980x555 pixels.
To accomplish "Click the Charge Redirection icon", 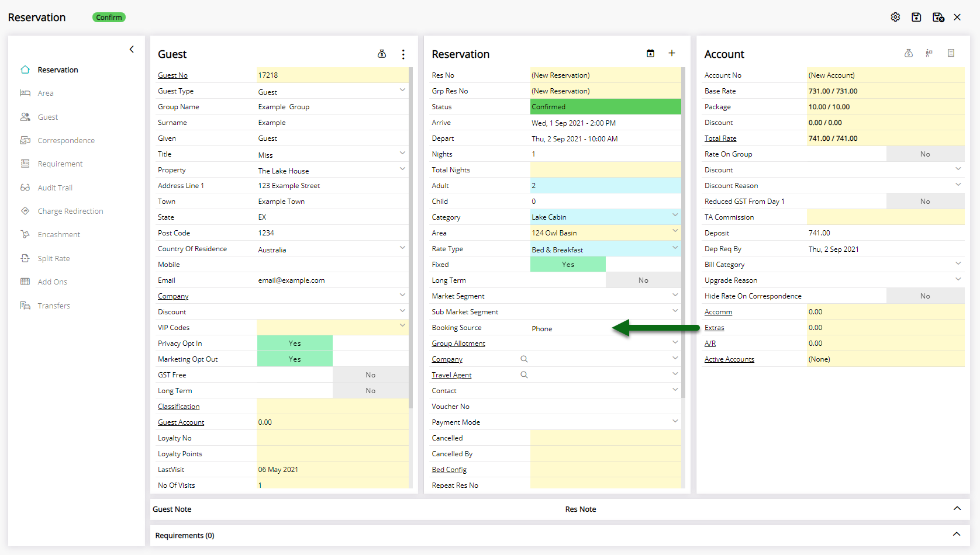I will coord(25,211).
